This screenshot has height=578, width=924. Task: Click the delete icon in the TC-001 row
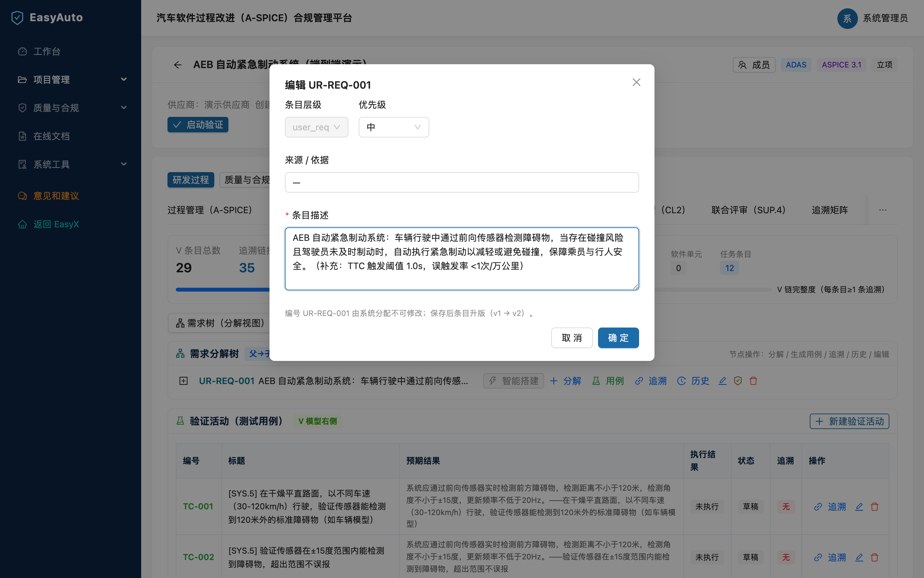[x=875, y=506]
